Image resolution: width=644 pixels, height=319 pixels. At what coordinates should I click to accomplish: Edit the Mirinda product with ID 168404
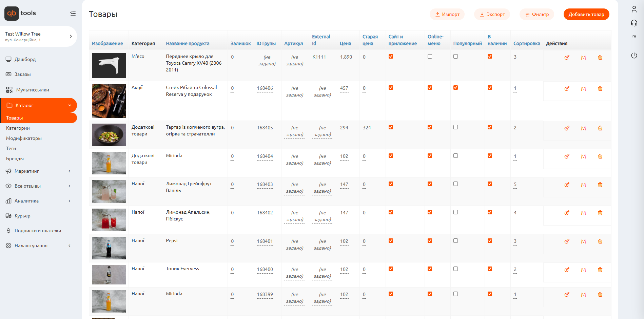point(567,156)
